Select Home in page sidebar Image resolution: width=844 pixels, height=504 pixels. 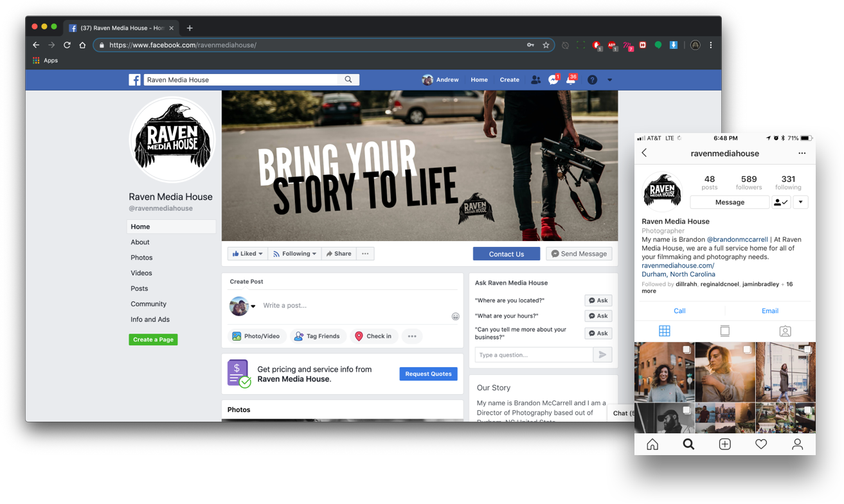(171, 226)
